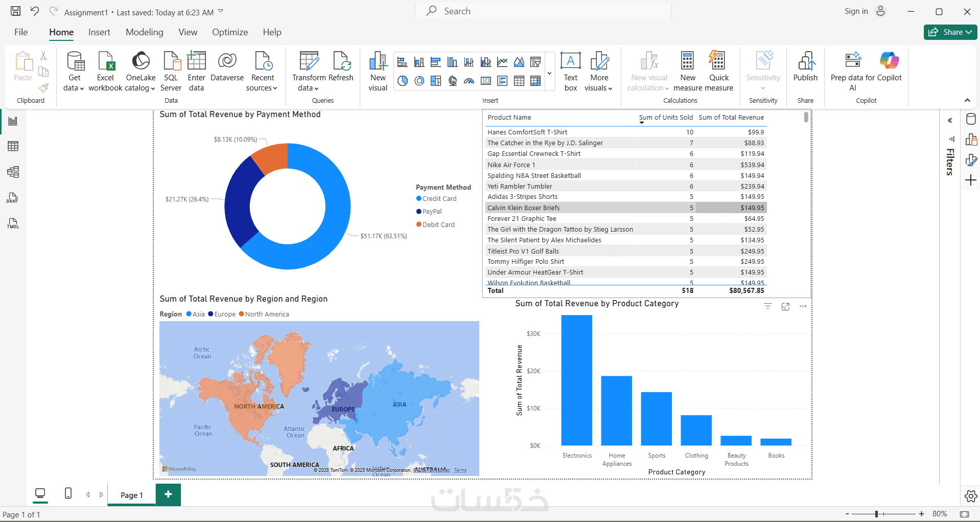Create a New measure
Screen dimensions: 980x522
[x=688, y=72]
